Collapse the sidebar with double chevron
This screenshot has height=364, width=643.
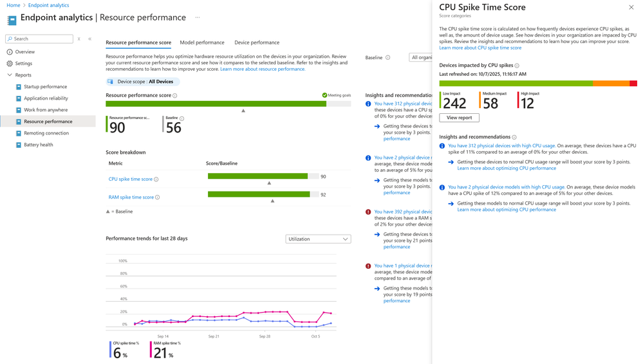click(90, 39)
